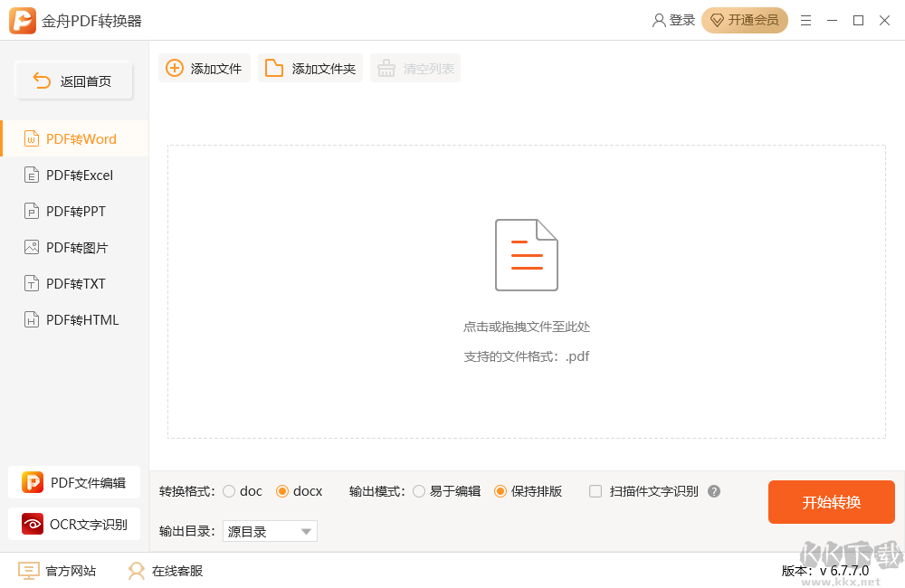Launch OCR文字识别 from the sidebar
This screenshot has height=588, width=905.
pos(74,524)
